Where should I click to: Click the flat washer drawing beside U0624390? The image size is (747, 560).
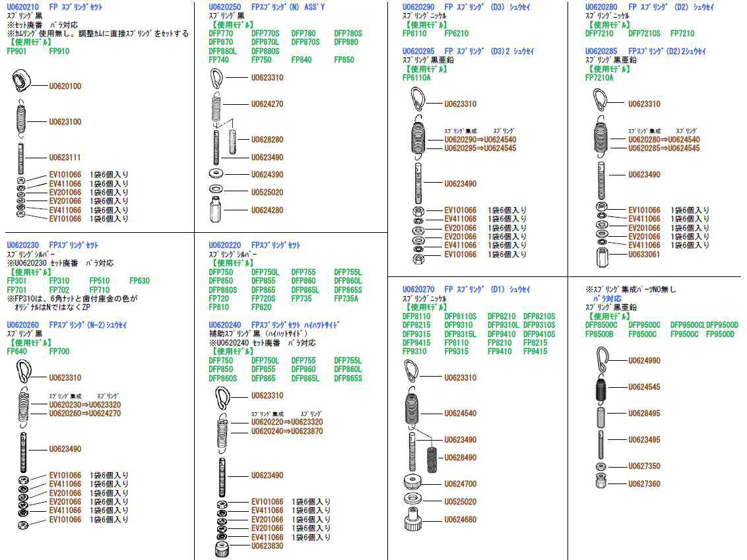[x=216, y=173]
